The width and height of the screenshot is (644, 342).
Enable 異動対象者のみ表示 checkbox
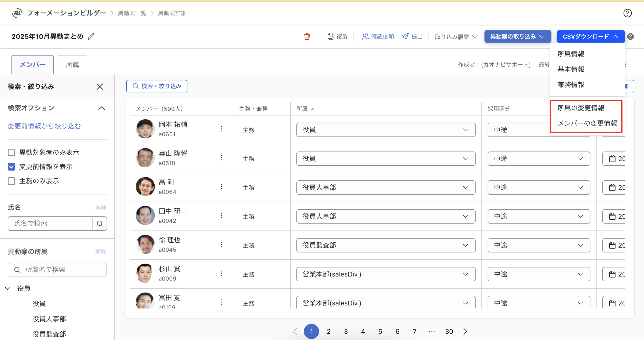11,152
